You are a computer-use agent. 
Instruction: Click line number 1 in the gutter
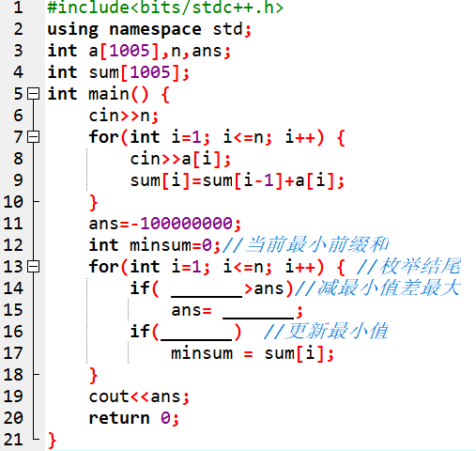[x=18, y=8]
